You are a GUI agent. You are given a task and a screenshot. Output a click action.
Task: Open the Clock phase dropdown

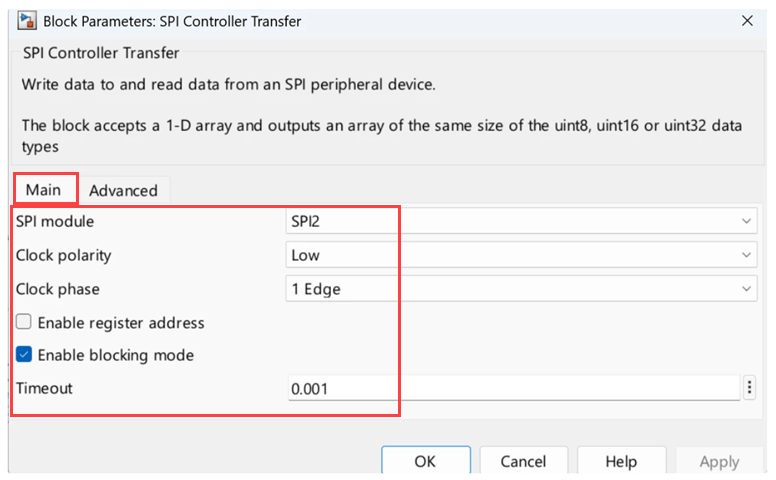tap(520, 289)
